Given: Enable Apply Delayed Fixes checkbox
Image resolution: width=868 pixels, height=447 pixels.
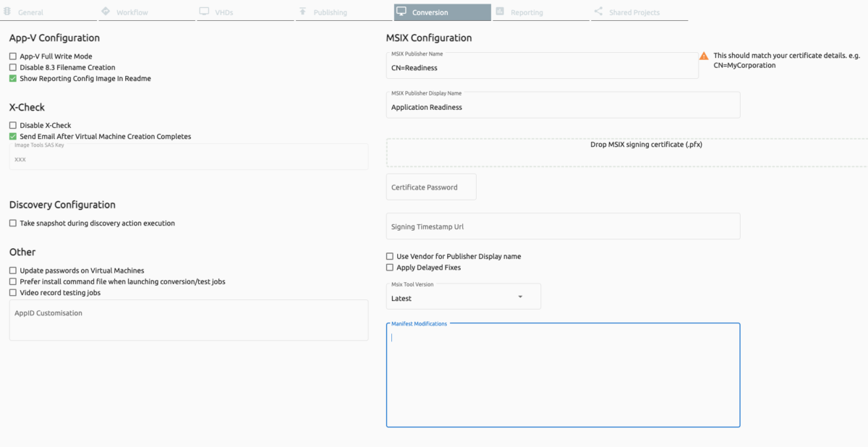Looking at the screenshot, I should click(390, 268).
